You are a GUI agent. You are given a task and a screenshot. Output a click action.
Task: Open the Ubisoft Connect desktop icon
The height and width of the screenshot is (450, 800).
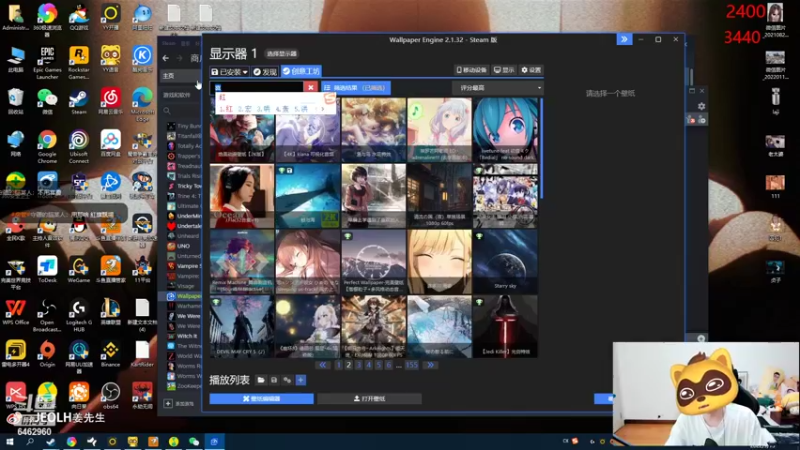coord(79,146)
